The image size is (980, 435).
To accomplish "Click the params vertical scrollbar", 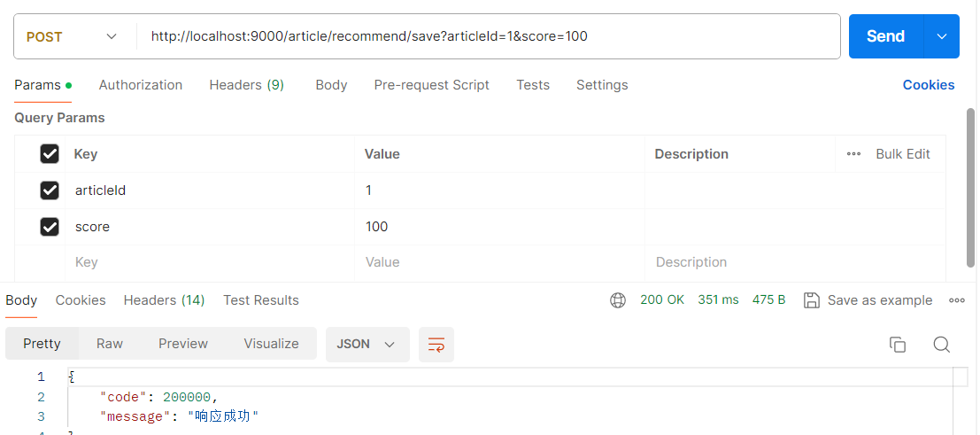I will click(x=970, y=188).
